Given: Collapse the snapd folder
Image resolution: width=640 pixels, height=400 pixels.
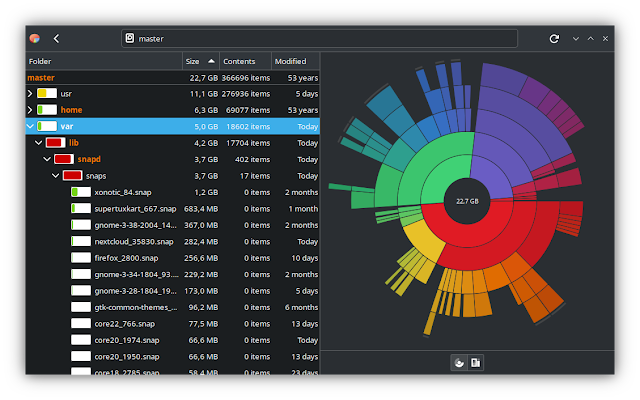Looking at the screenshot, I should (x=47, y=159).
